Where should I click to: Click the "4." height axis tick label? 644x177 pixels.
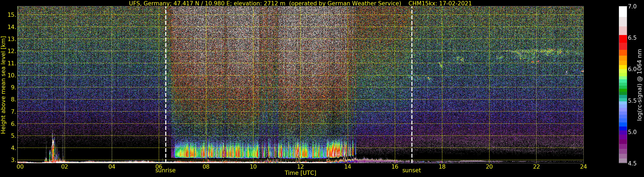(x=13, y=148)
